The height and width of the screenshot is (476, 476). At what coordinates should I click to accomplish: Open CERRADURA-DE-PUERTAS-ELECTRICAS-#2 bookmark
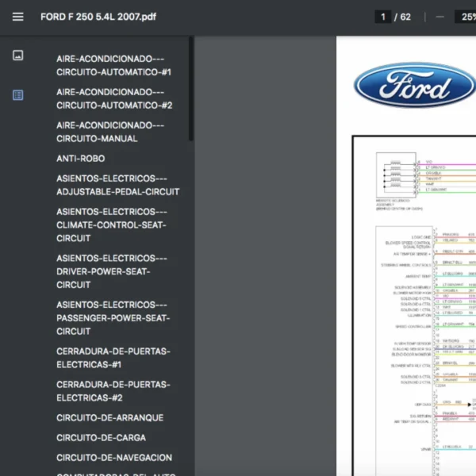click(x=113, y=391)
